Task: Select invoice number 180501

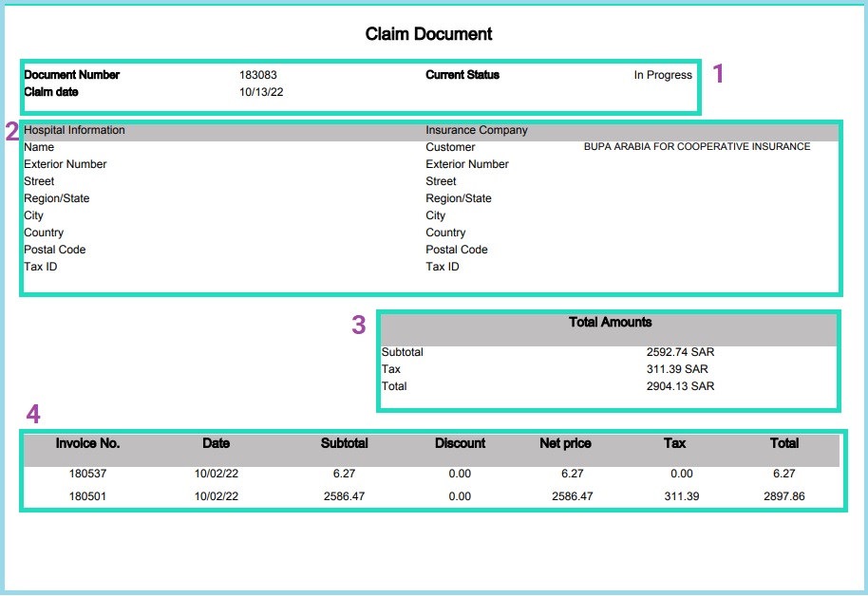Action: click(87, 496)
